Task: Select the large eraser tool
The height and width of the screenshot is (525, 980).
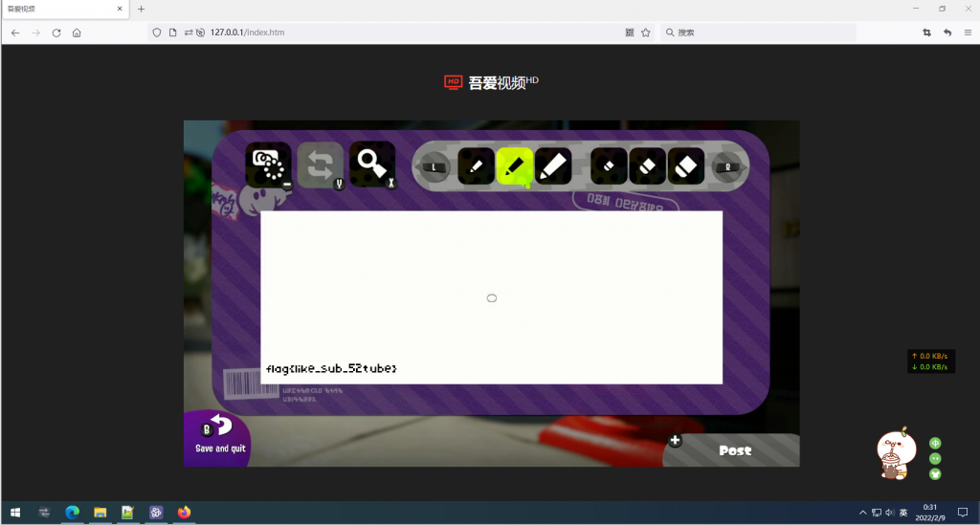Action: tap(686, 166)
